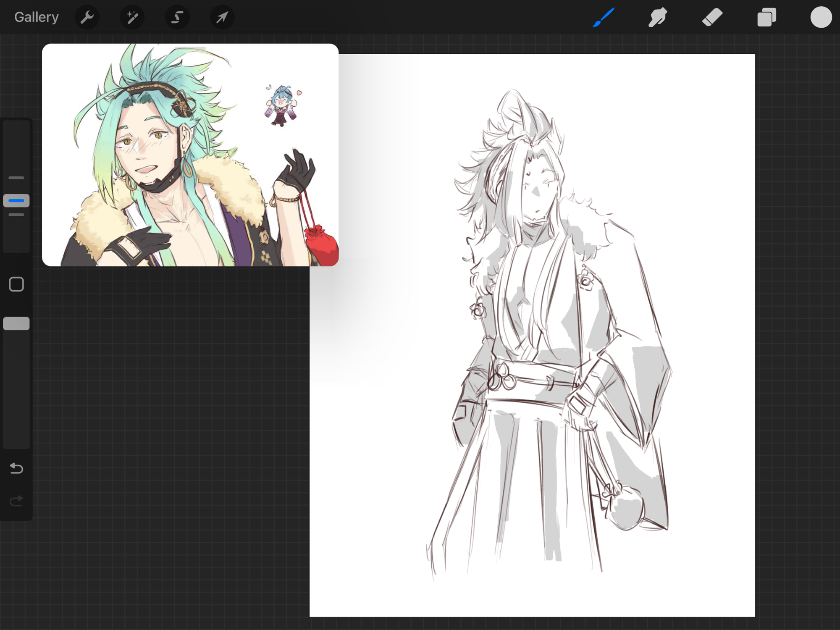The height and width of the screenshot is (630, 840).
Task: Activate the Selection tool
Action: [177, 17]
